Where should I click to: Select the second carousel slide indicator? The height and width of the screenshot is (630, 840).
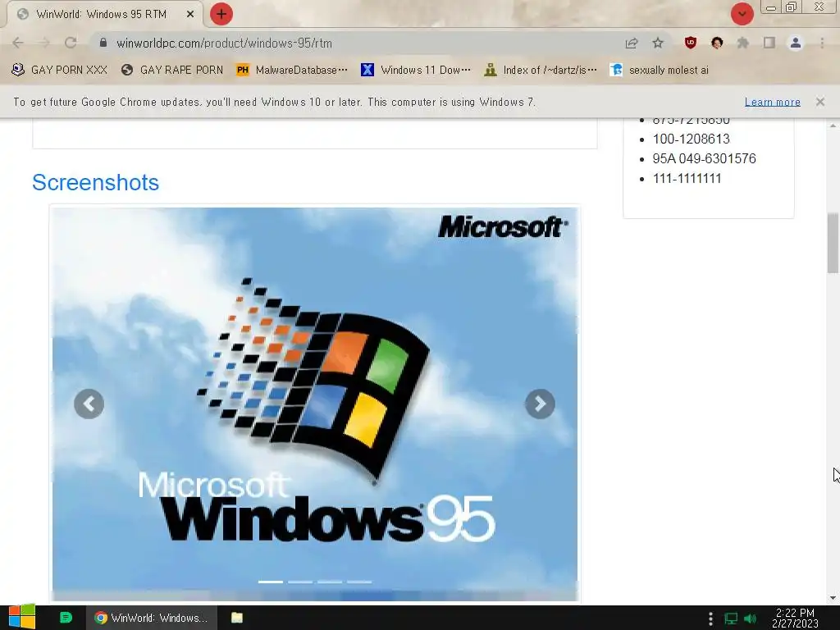click(300, 582)
